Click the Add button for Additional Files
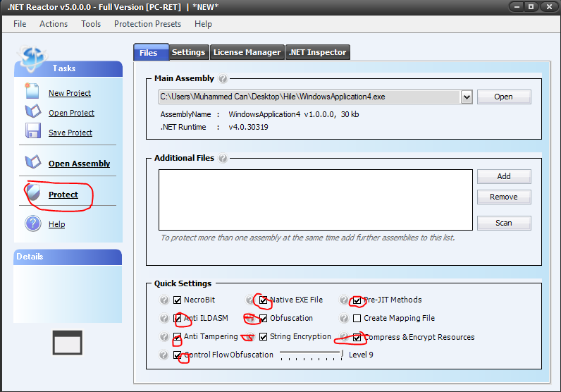561x392 pixels. click(504, 176)
